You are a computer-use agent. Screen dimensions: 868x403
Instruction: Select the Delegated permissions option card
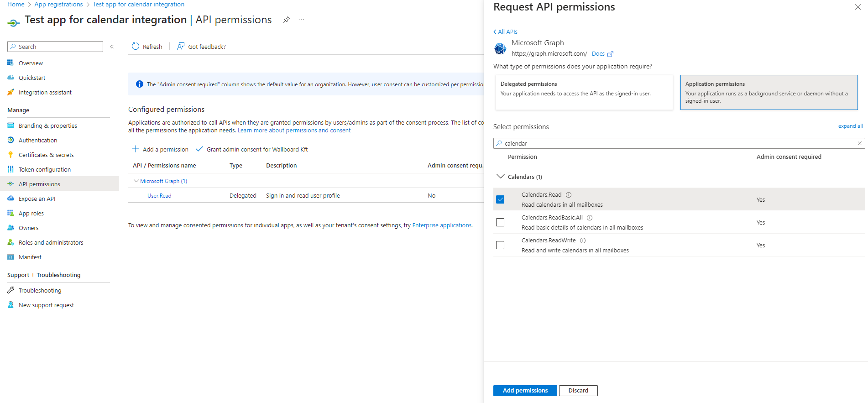584,92
